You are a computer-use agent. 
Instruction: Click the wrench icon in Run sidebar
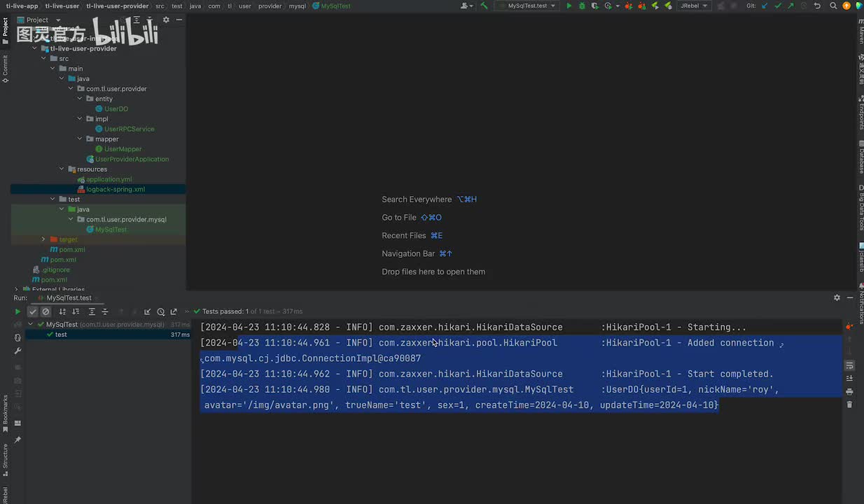tap(18, 350)
